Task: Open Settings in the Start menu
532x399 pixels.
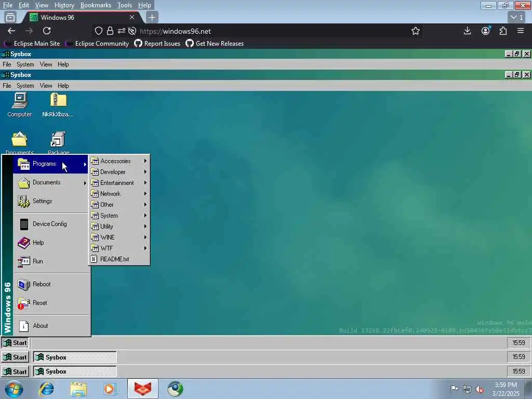Action: 50,201
